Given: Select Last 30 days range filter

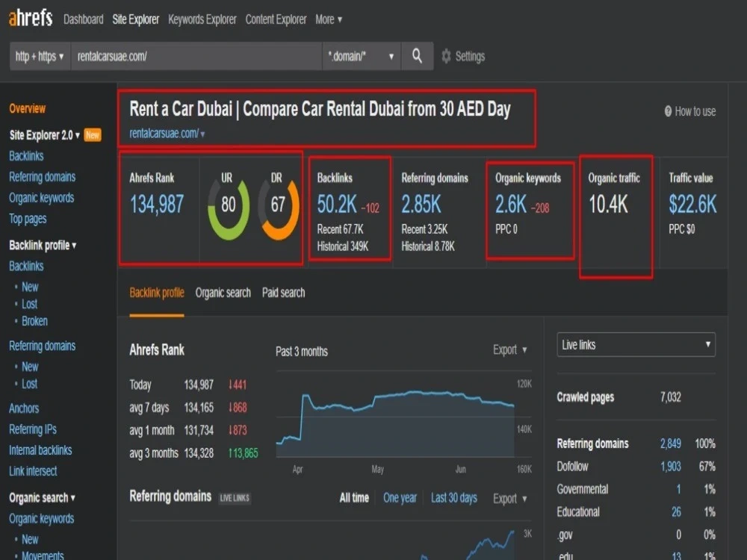Looking at the screenshot, I should pos(454,498).
